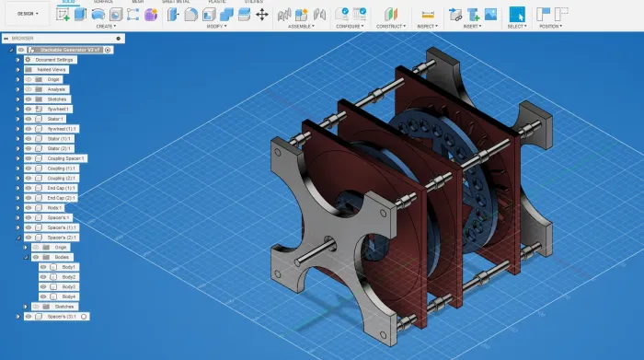Hide the Stator:1 component
The image size is (644, 360).
tap(29, 119)
